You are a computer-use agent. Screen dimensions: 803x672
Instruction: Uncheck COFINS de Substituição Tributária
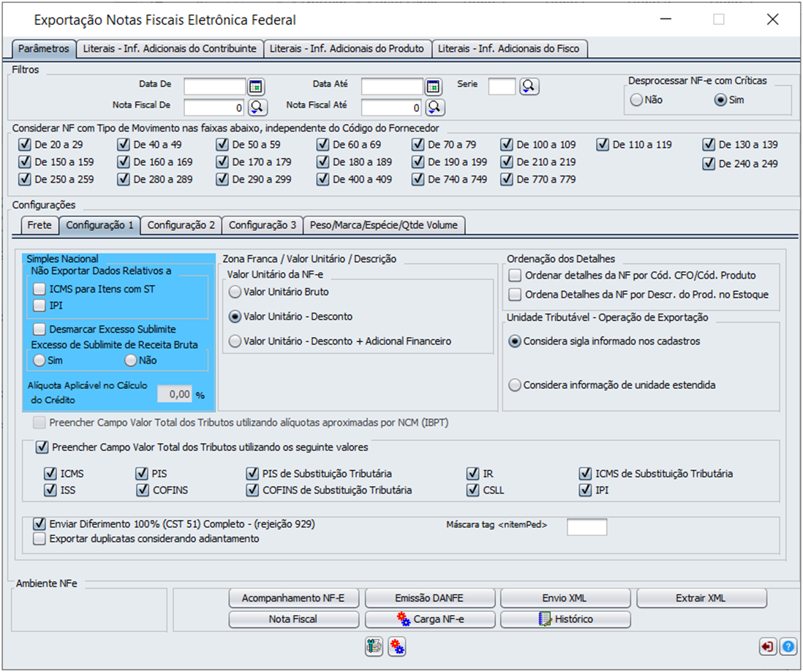[x=252, y=490]
